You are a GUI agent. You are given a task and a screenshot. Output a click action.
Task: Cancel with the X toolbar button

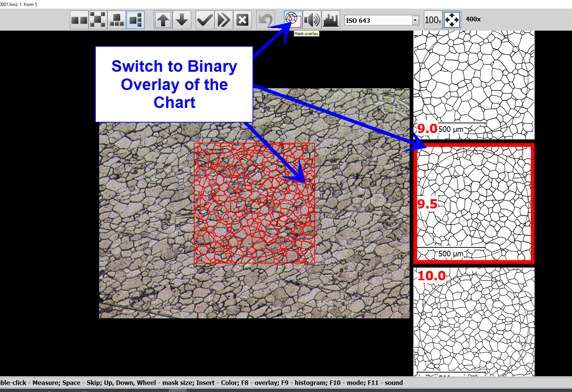242,20
